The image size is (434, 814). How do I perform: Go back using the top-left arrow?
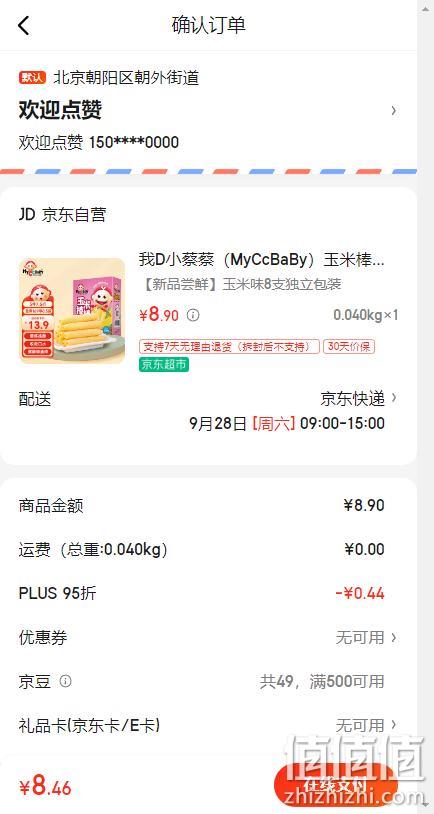[x=23, y=25]
